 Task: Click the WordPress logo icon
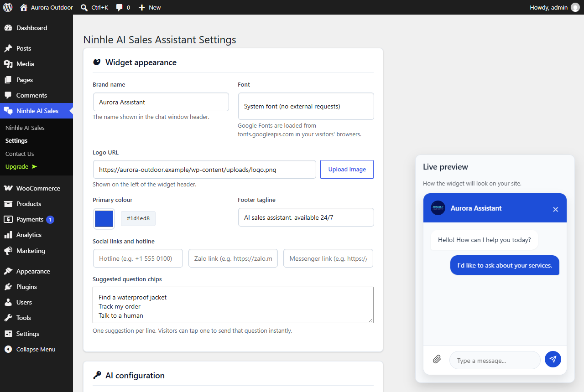point(8,7)
